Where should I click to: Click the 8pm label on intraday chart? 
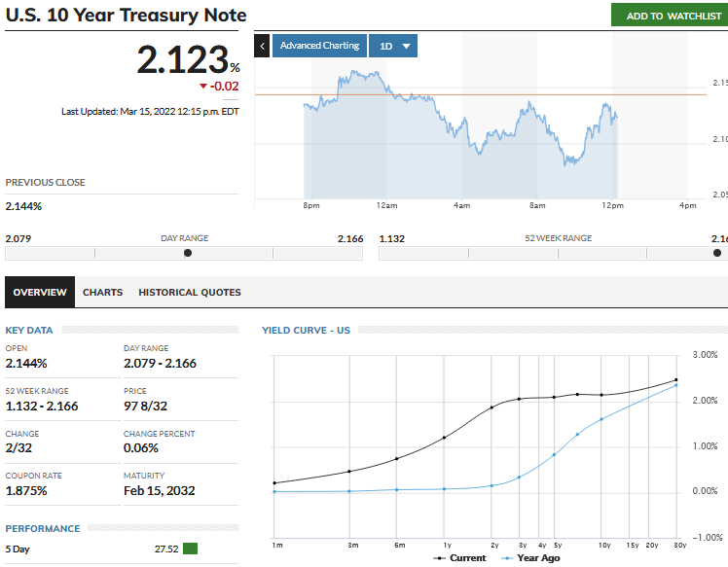tap(311, 205)
